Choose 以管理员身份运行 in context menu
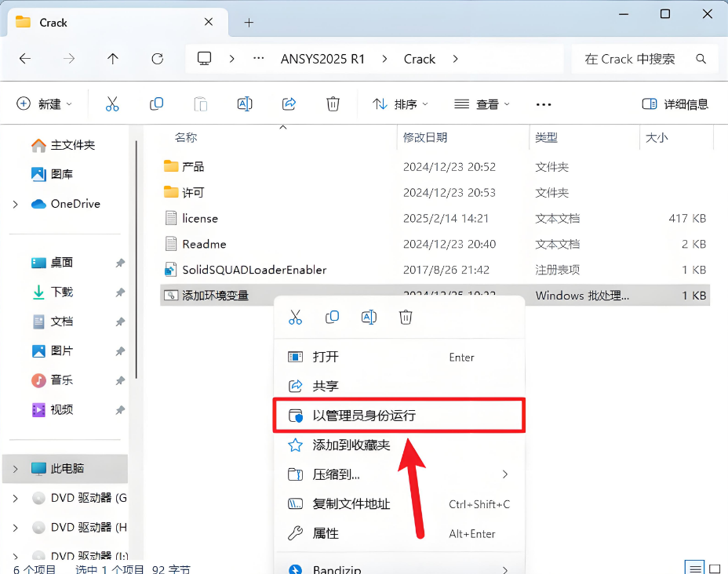The height and width of the screenshot is (574, 728). [x=399, y=416]
